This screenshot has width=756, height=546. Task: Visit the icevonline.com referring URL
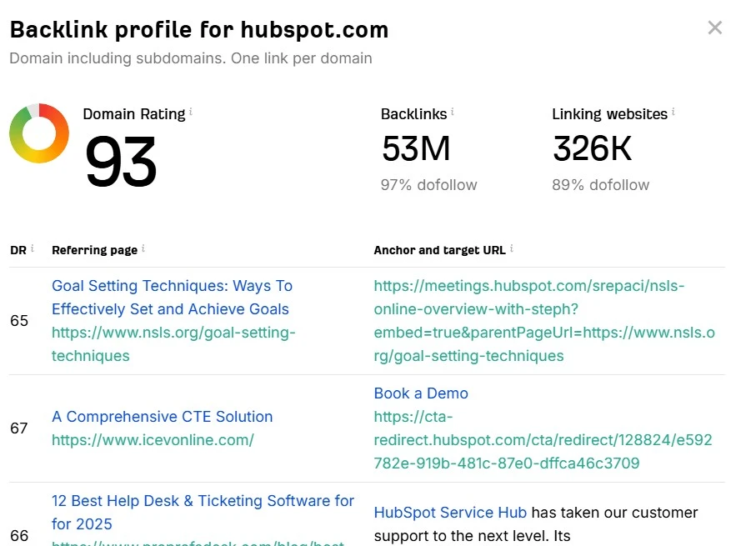click(153, 439)
